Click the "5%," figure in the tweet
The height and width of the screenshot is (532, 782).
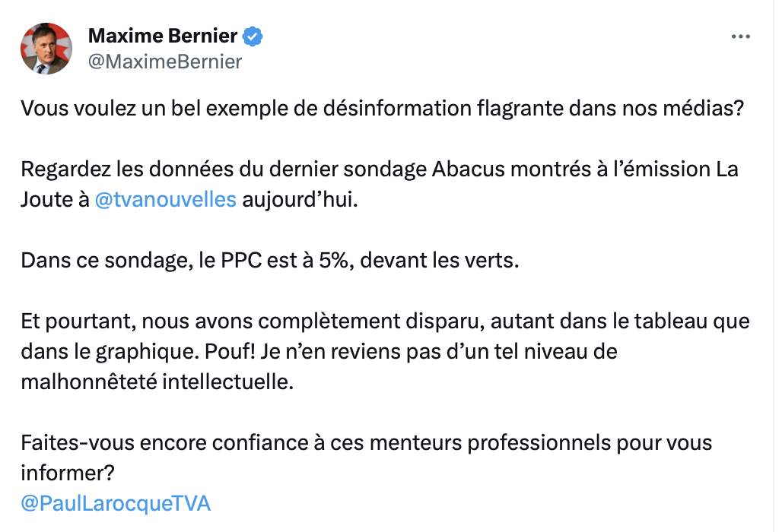(337, 261)
